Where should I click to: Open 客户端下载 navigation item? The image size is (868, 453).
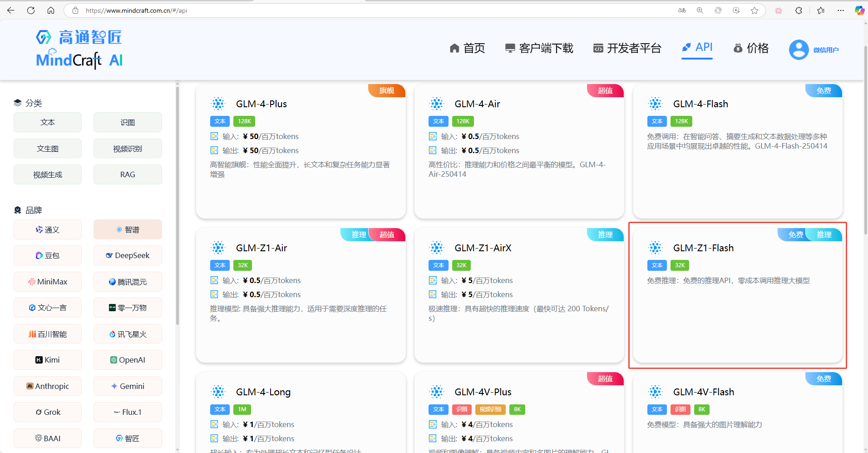pos(539,48)
